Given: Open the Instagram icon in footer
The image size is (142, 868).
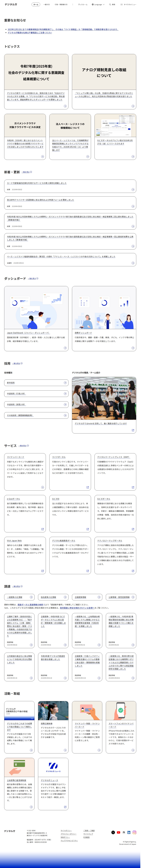Looking at the screenshot, I should (x=134, y=832).
